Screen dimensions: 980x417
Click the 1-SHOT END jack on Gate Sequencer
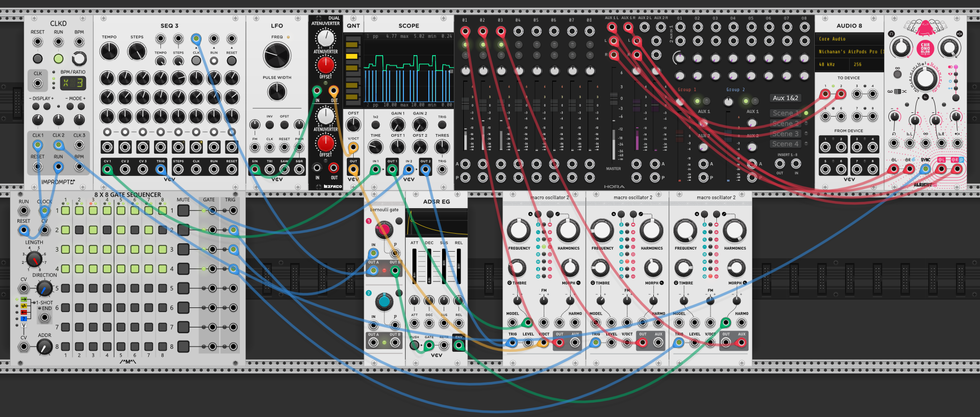point(44,317)
